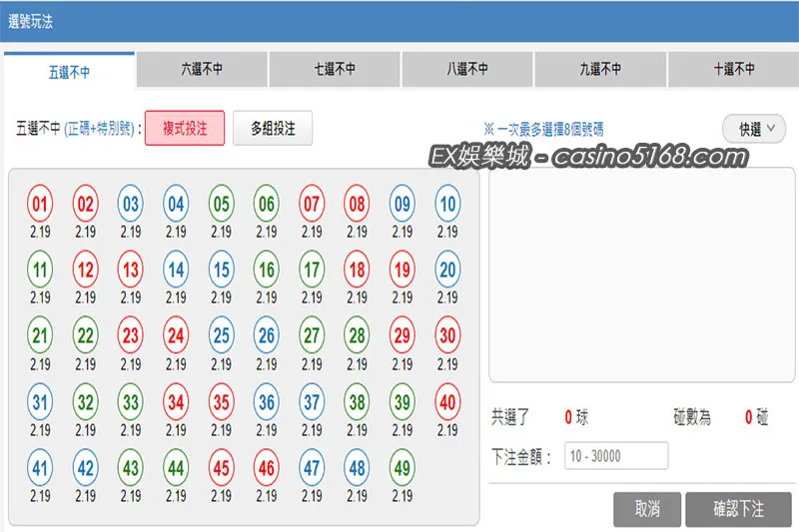Screen dimensions: 799x532
Task: Pick blue ball number 36
Action: pyautogui.click(x=267, y=402)
